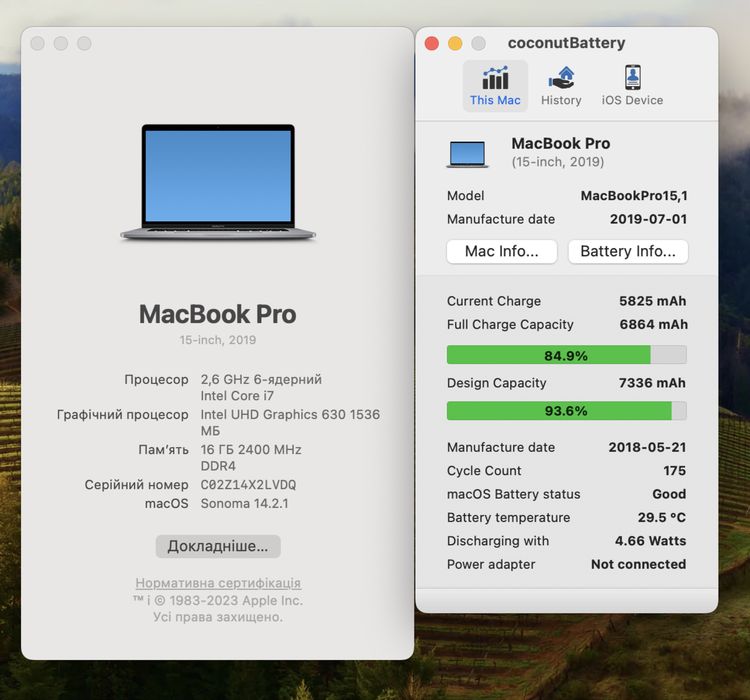The height and width of the screenshot is (700, 750).
Task: Open the This Mac bar chart tab
Action: point(495,86)
